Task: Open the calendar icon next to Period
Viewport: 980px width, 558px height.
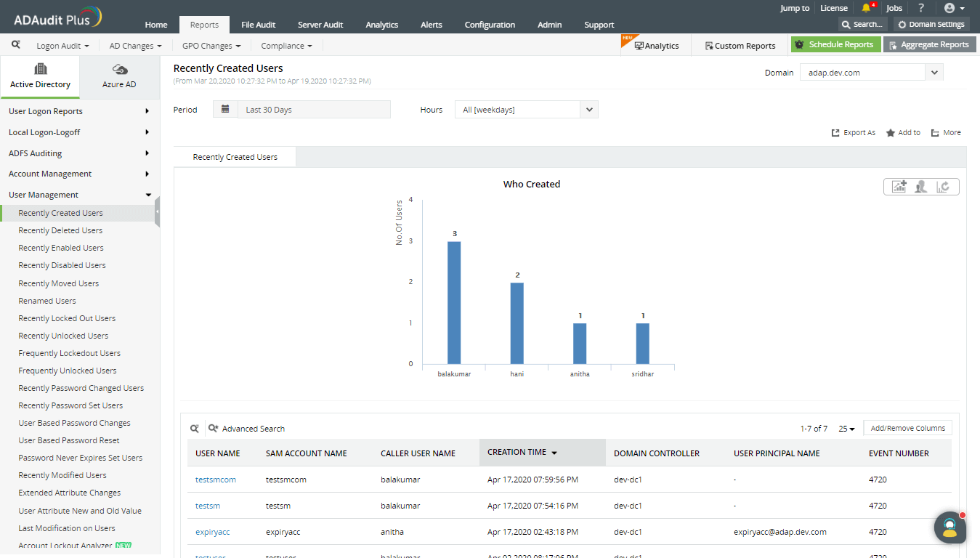Action: 225,110
